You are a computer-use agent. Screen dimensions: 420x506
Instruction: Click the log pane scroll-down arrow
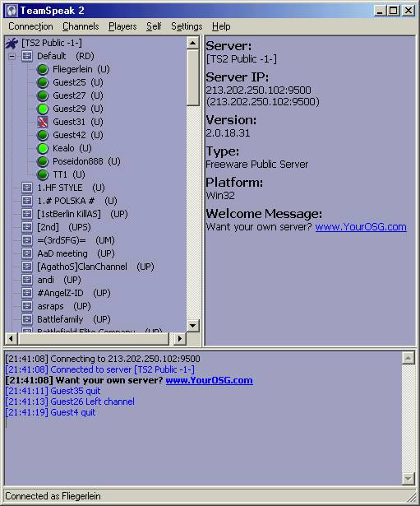408,479
